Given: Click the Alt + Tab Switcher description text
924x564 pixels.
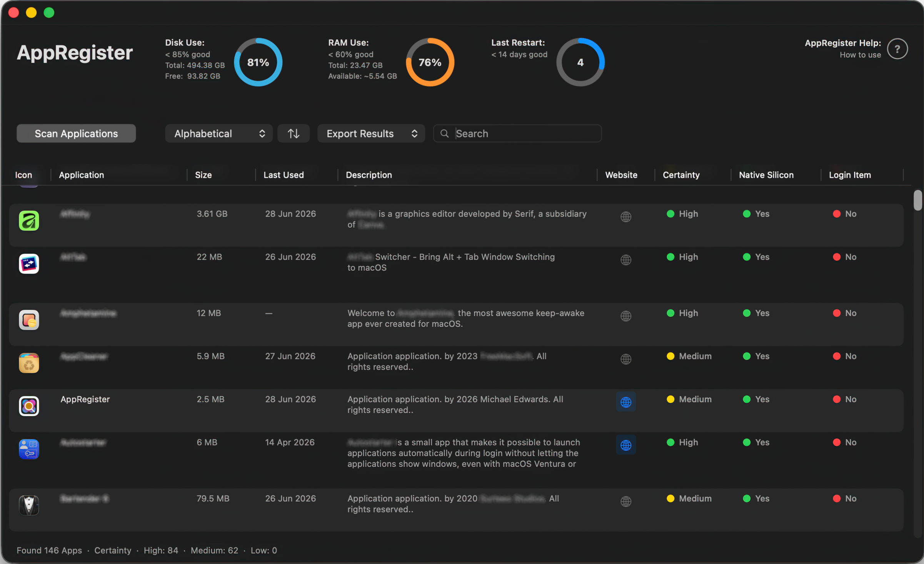Looking at the screenshot, I should [x=451, y=262].
